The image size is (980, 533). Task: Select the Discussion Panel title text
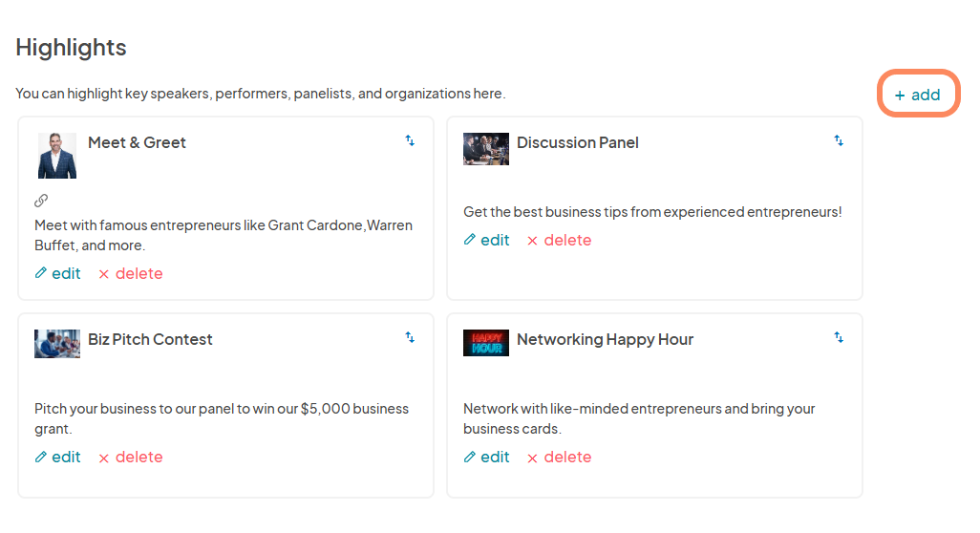[578, 142]
